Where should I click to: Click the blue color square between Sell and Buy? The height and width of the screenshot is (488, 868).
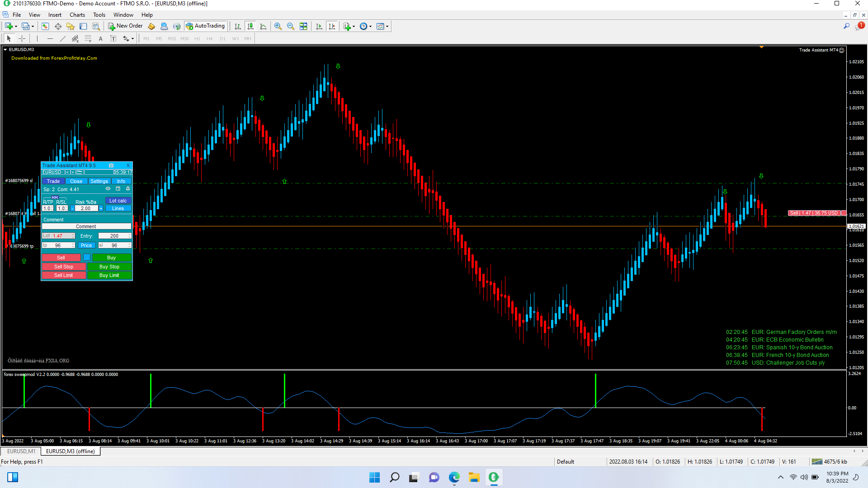pos(87,258)
